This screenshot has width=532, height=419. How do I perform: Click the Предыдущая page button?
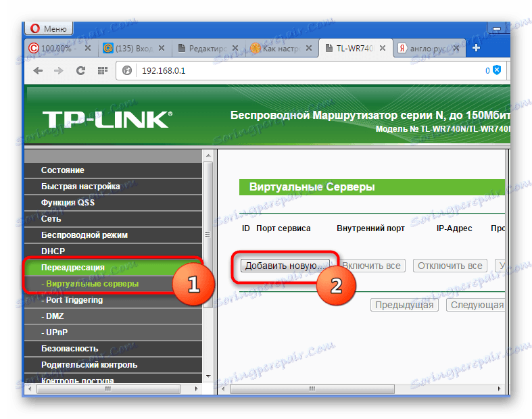pyautogui.click(x=404, y=305)
